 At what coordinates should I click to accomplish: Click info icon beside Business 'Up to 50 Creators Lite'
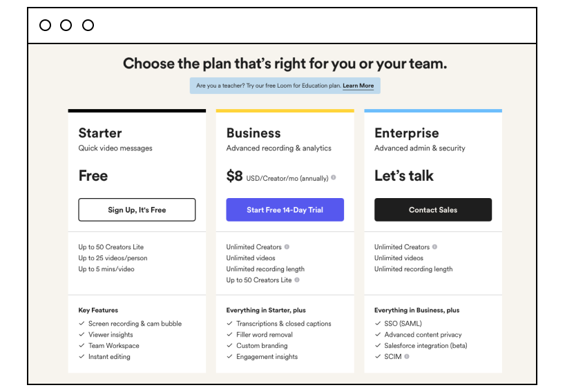click(x=297, y=280)
